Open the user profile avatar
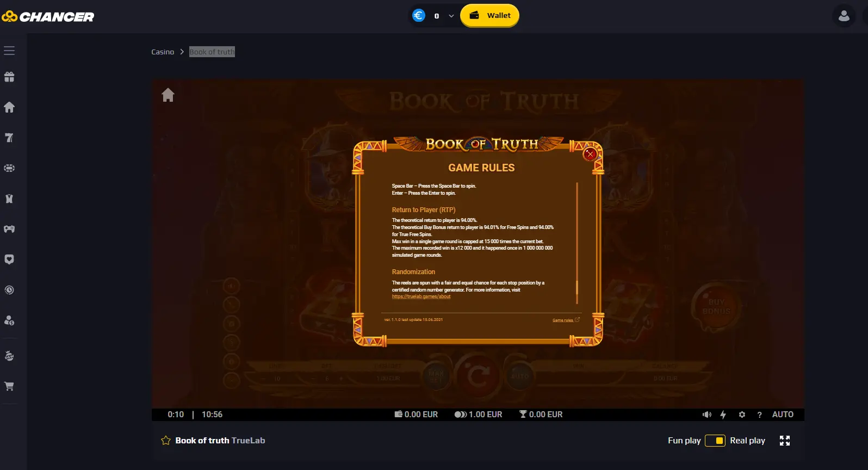This screenshot has height=470, width=868. pyautogui.click(x=844, y=16)
